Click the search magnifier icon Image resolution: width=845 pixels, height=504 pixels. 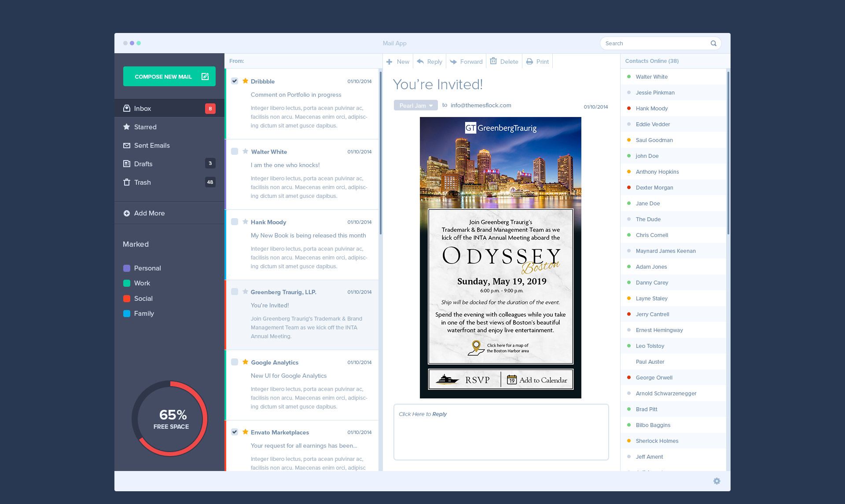pos(713,43)
